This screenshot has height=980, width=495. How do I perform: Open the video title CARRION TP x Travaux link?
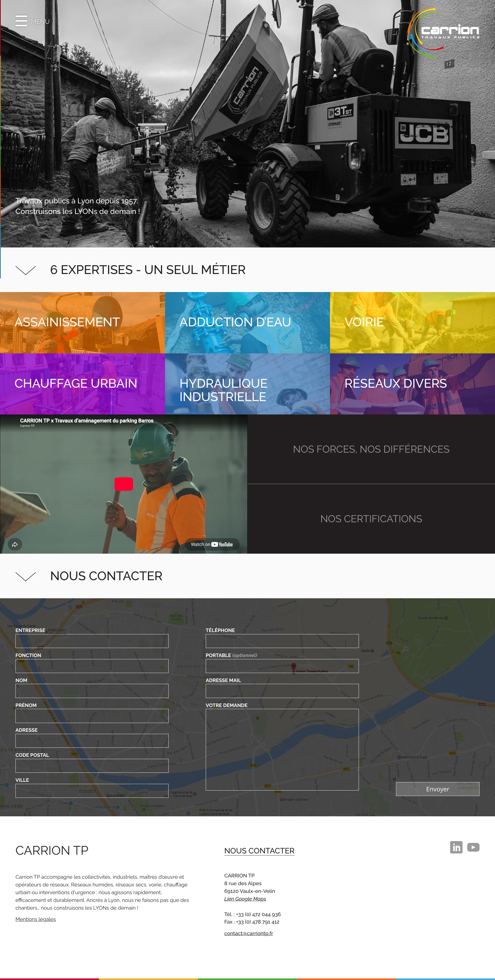pos(87,420)
